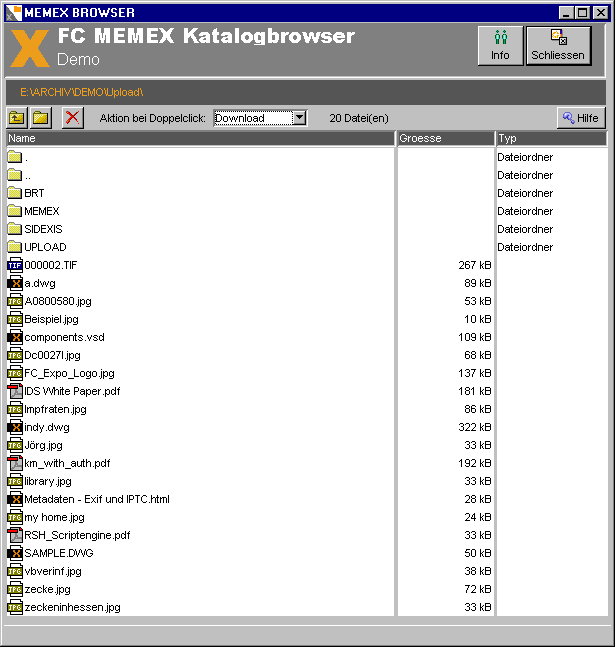Select file name zeckeninhessen.jpg
Image resolution: width=615 pixels, height=647 pixels.
pos(73,607)
